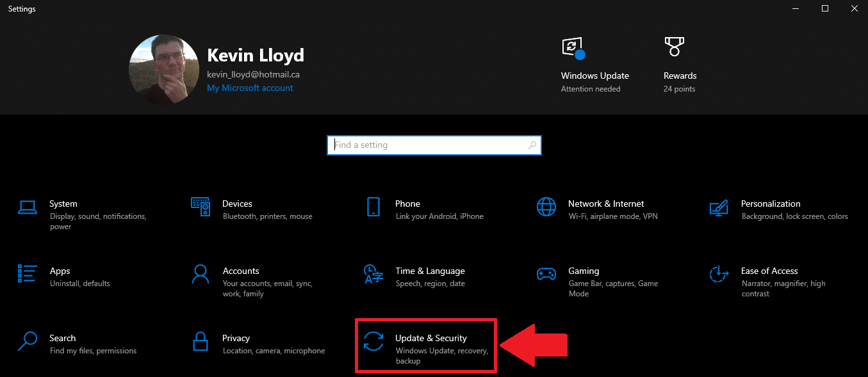868x377 pixels.
Task: Click the Update & Security sync icon
Action: (x=373, y=341)
